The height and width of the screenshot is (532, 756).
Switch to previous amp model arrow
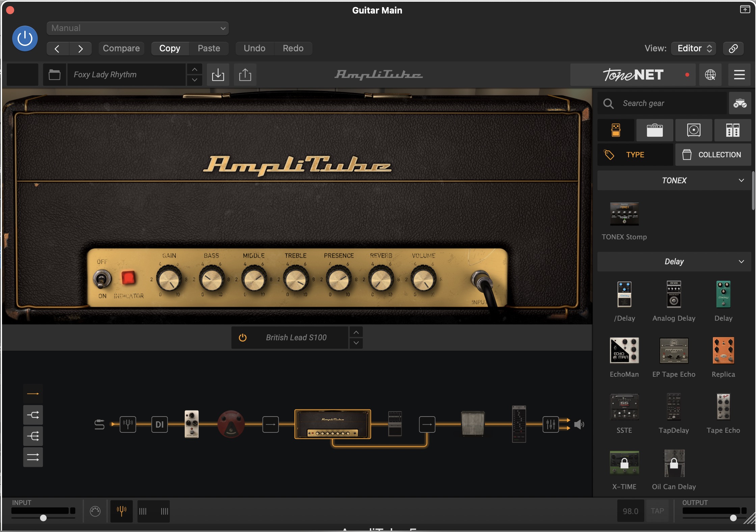(356, 332)
